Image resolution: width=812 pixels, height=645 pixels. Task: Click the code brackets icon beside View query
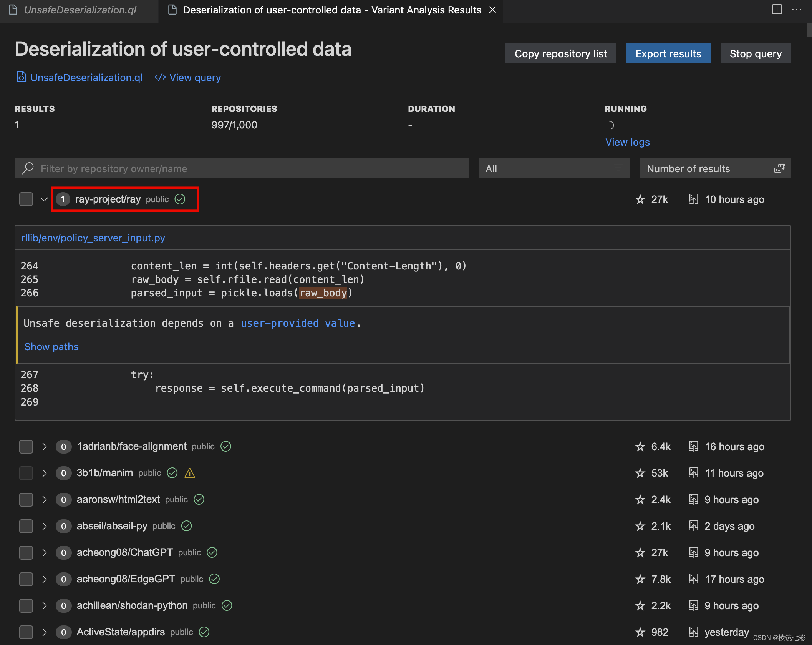tap(160, 77)
